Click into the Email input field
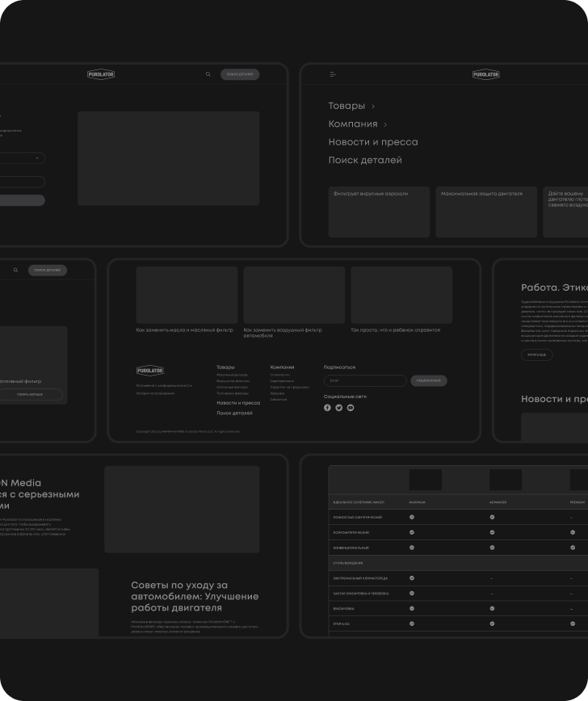Image resolution: width=588 pixels, height=701 pixels. [x=365, y=380]
